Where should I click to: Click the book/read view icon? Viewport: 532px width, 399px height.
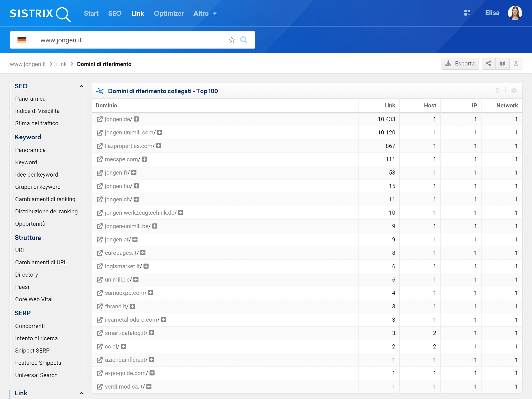click(x=502, y=64)
